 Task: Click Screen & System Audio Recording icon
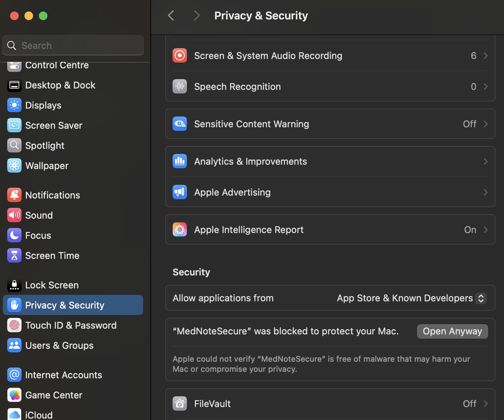pos(180,55)
